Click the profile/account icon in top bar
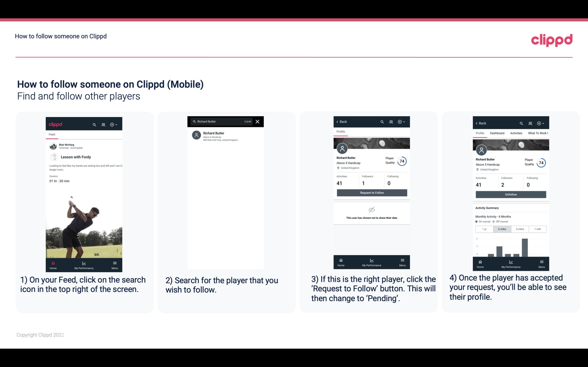Screen dimensions: 588x367 point(103,124)
